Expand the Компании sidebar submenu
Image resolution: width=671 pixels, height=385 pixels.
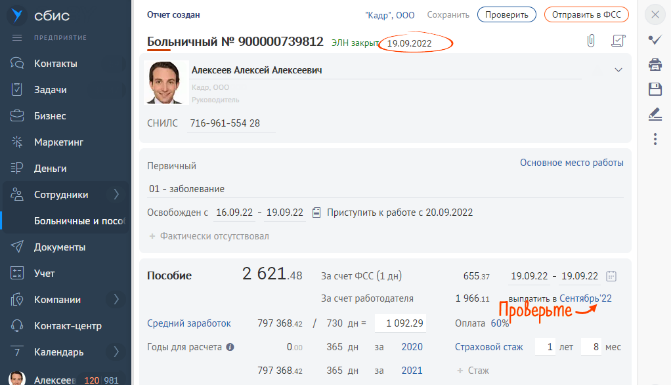pos(116,299)
